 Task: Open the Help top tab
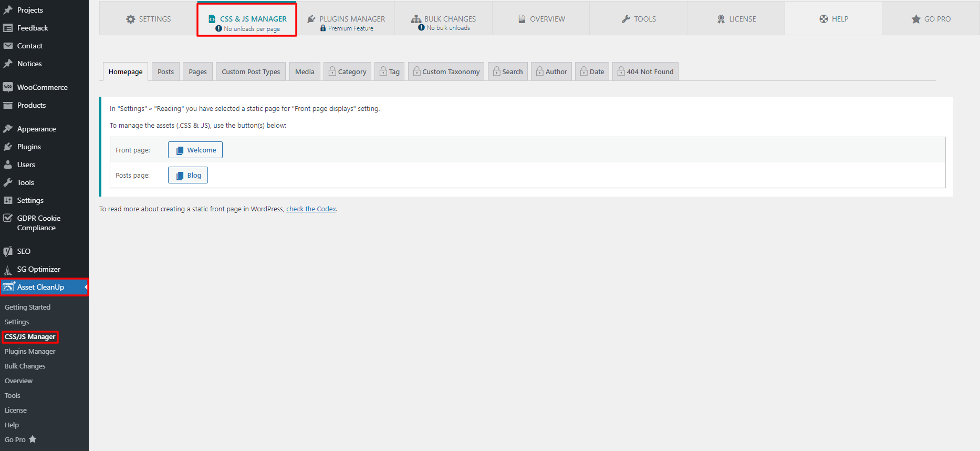[x=833, y=19]
